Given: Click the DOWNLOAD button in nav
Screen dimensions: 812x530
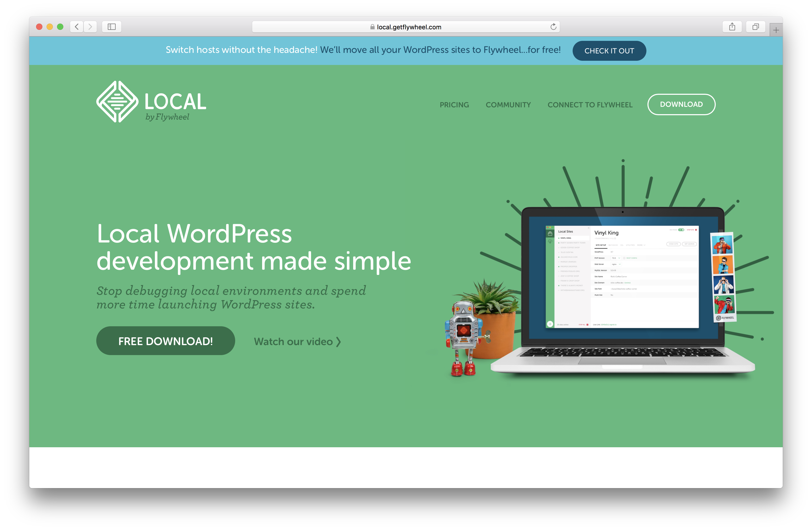Looking at the screenshot, I should pyautogui.click(x=681, y=104).
